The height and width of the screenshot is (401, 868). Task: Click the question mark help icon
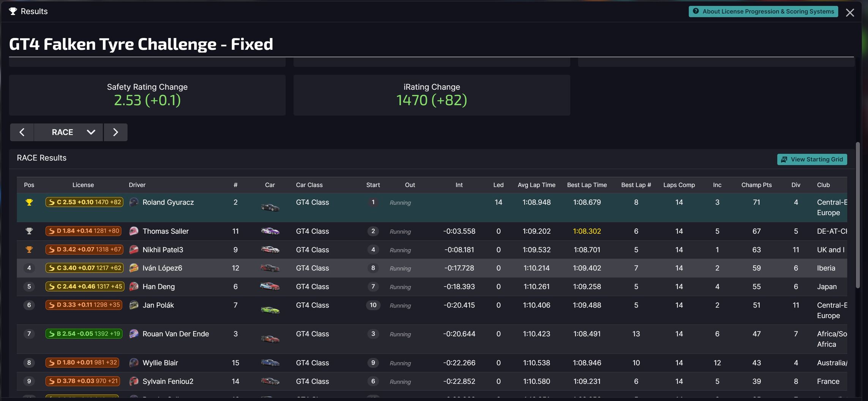click(696, 11)
